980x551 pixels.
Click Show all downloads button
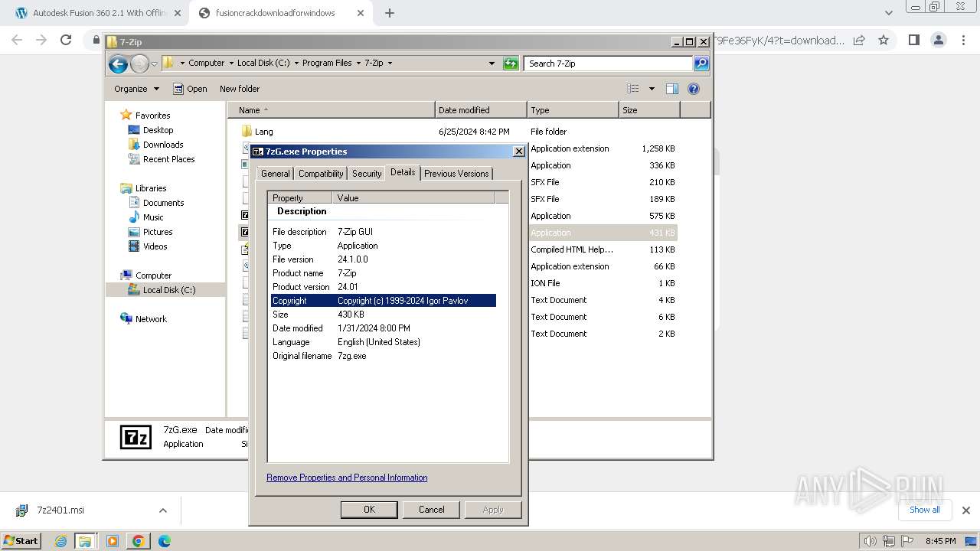point(925,510)
